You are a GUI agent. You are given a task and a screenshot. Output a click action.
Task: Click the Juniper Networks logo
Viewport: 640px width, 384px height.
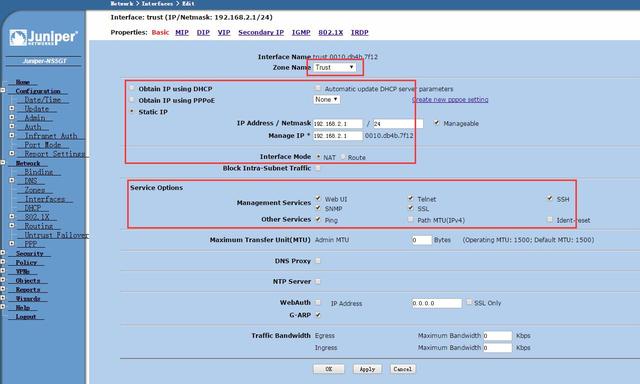[x=43, y=38]
